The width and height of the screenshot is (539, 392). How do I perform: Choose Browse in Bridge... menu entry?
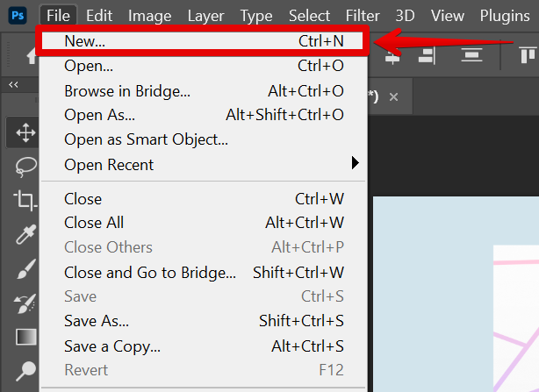point(127,90)
